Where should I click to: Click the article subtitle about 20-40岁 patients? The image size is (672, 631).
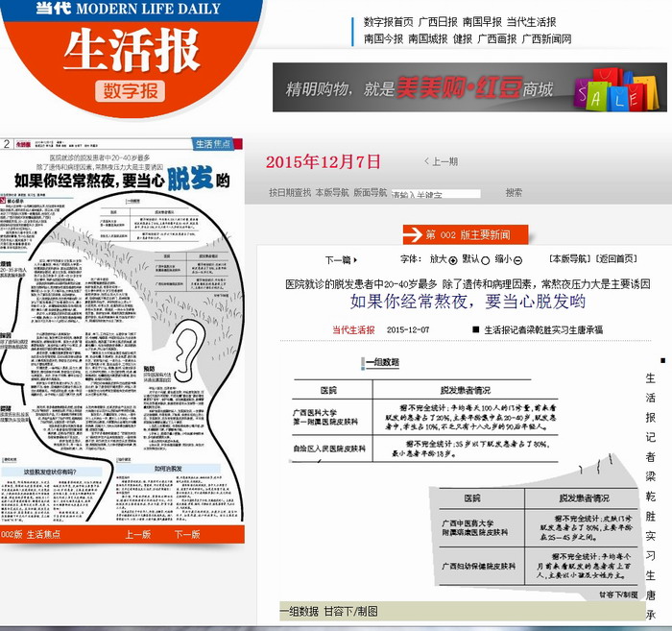click(468, 283)
